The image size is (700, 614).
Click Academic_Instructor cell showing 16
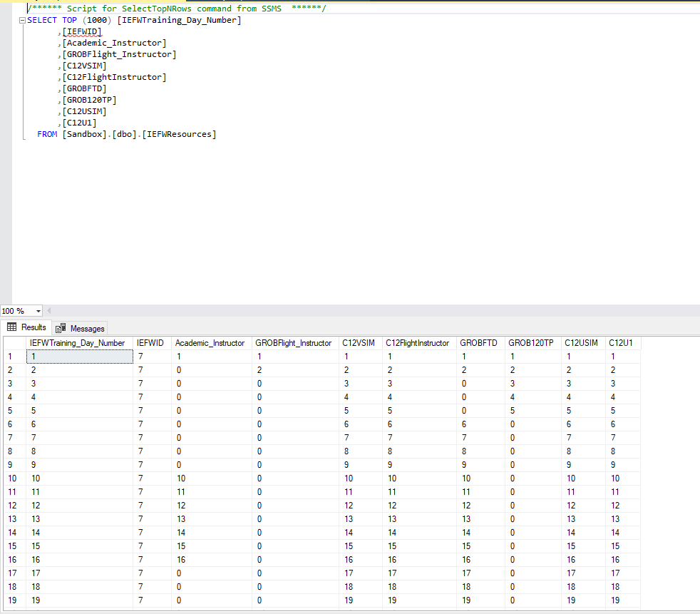[212, 560]
